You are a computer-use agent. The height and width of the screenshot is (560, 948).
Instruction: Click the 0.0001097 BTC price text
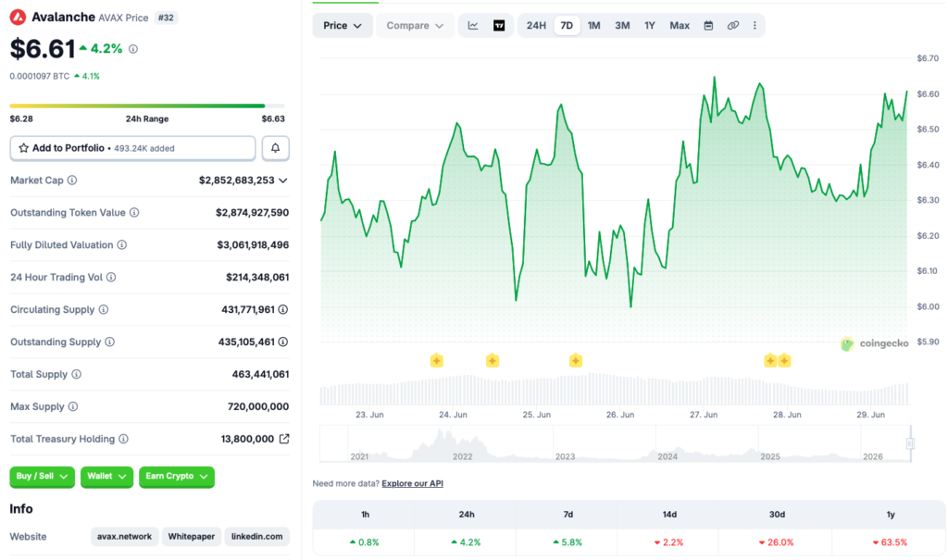click(x=39, y=76)
